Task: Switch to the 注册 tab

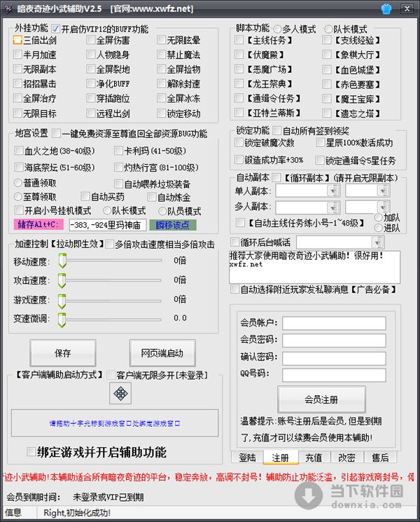Action: click(280, 458)
